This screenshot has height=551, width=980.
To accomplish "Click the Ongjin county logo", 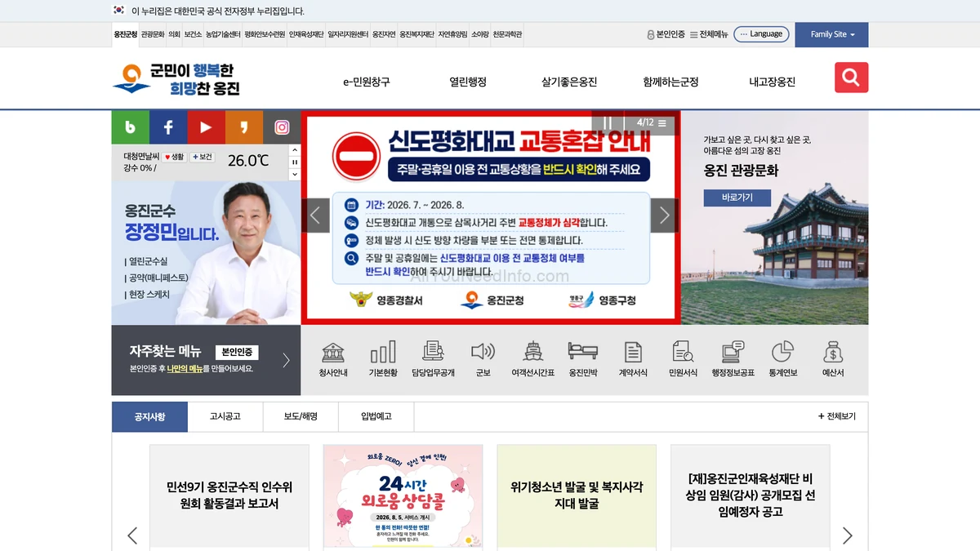I will 176,78.
